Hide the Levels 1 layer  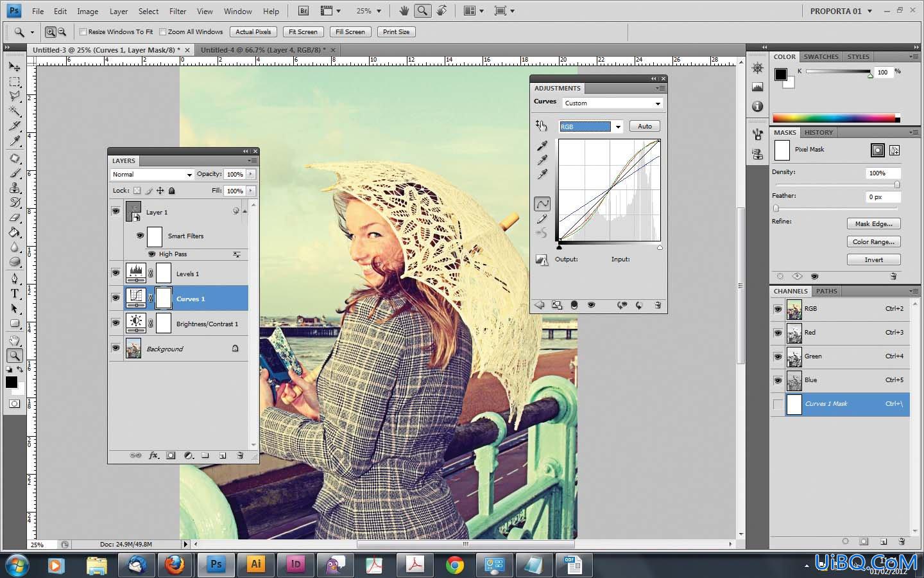click(116, 273)
